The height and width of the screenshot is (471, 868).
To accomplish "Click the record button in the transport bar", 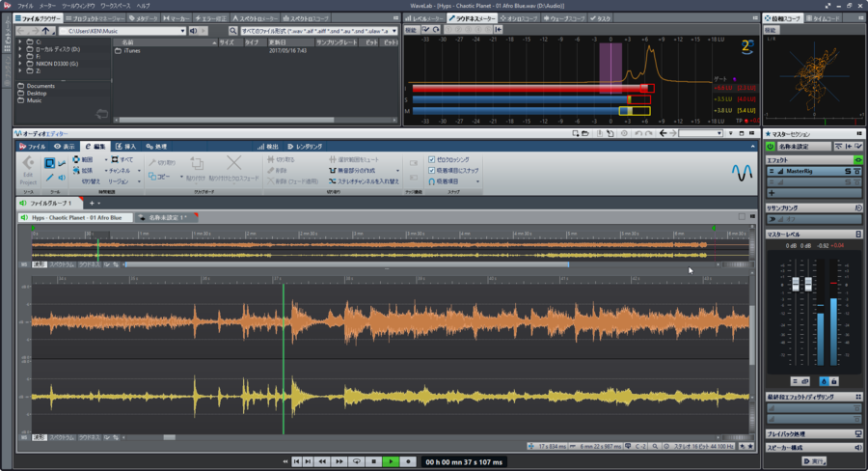I will click(409, 461).
